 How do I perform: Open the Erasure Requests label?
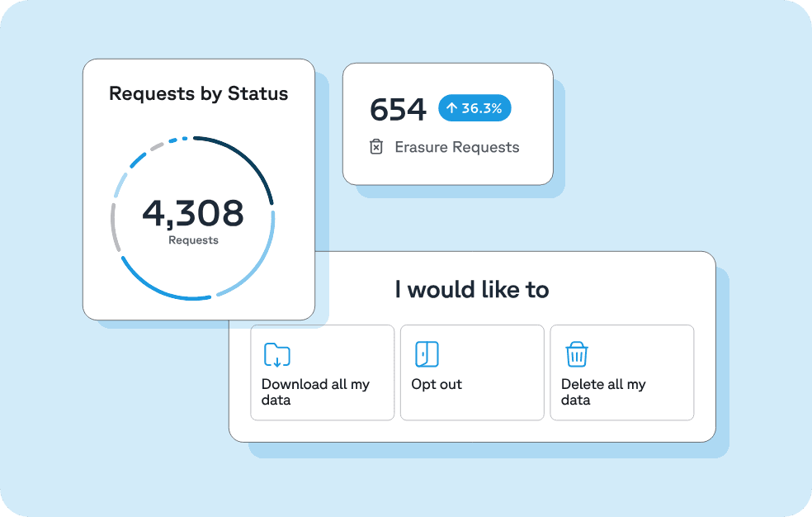456,147
